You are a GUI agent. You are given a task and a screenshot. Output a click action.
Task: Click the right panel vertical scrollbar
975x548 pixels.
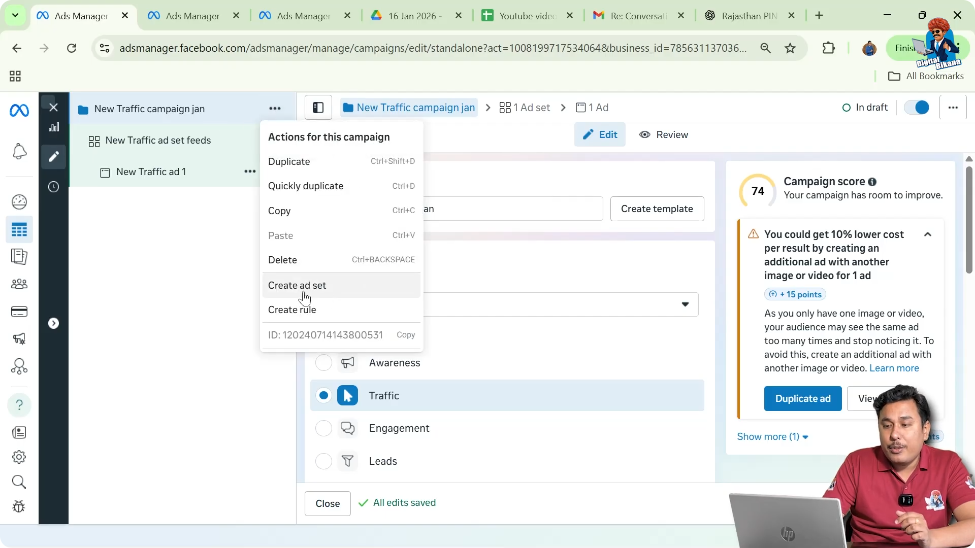pos(969,218)
